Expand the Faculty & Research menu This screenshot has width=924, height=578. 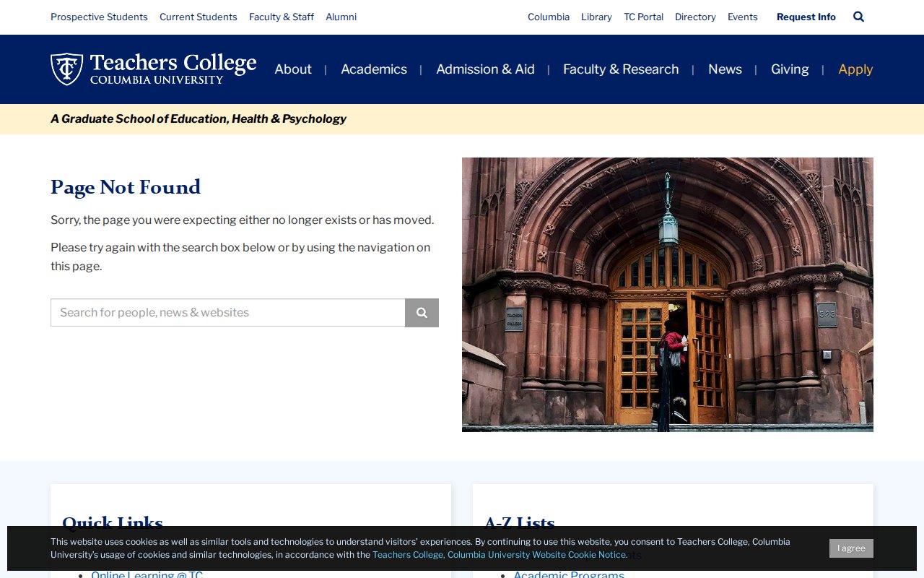621,69
